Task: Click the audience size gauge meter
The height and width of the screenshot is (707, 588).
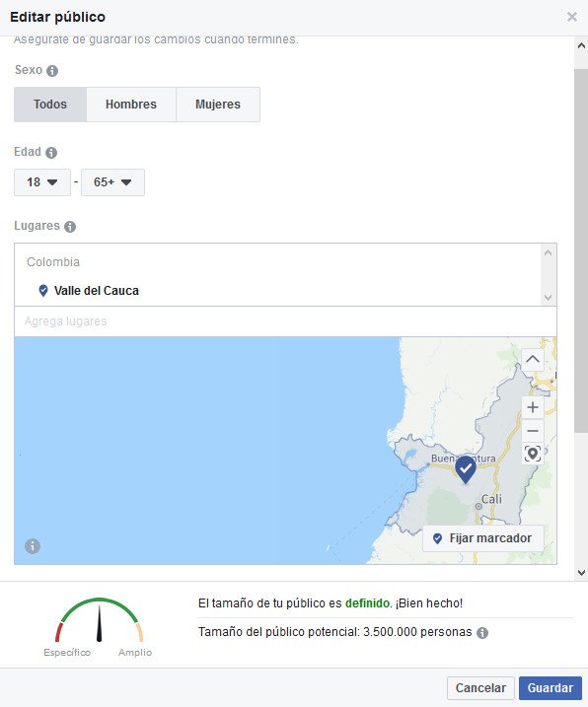Action: [100, 619]
